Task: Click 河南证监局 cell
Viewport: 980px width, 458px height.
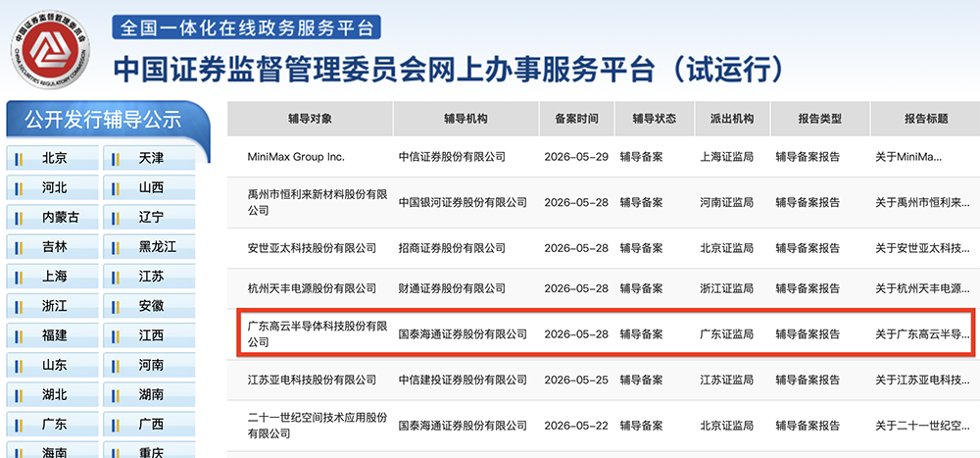Action: [727, 203]
